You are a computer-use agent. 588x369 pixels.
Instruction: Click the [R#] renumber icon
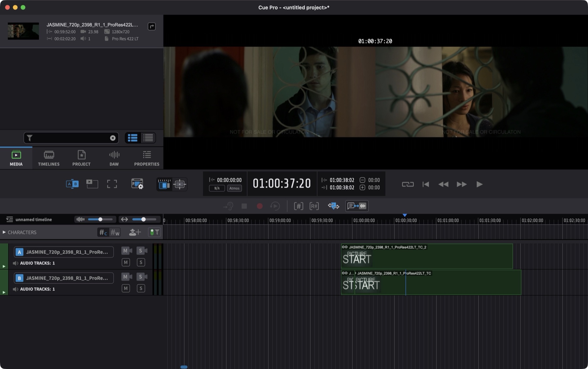314,206
